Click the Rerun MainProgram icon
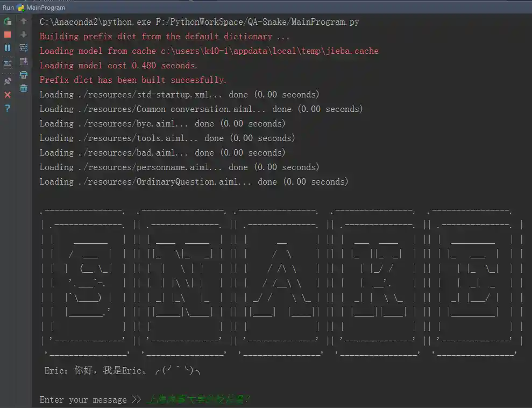 point(8,22)
